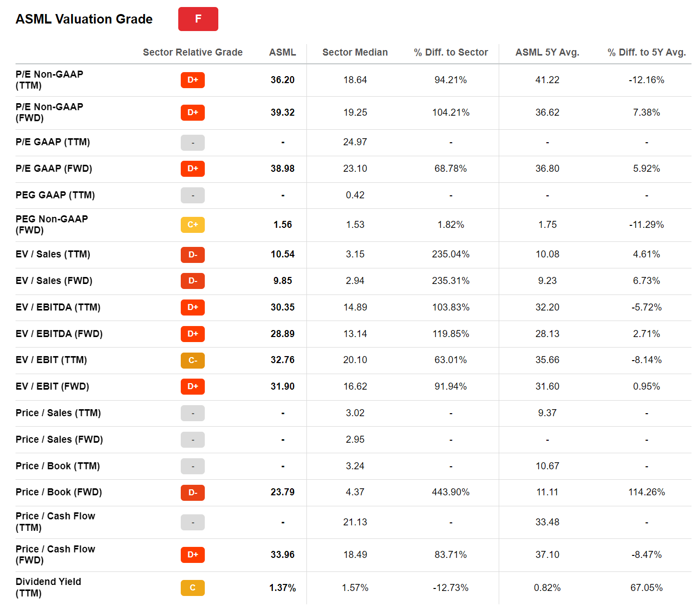Click the grey dash badge for Price / Cash Flow (TTM)

click(x=193, y=522)
